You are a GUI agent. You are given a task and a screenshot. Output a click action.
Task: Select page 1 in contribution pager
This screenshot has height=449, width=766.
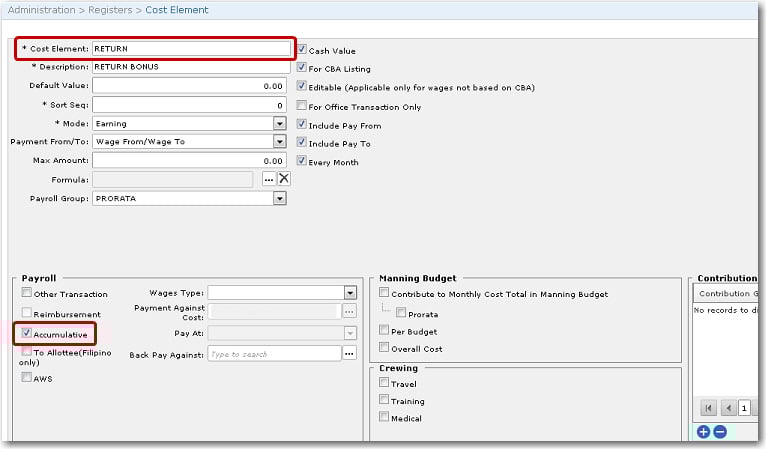(745, 407)
